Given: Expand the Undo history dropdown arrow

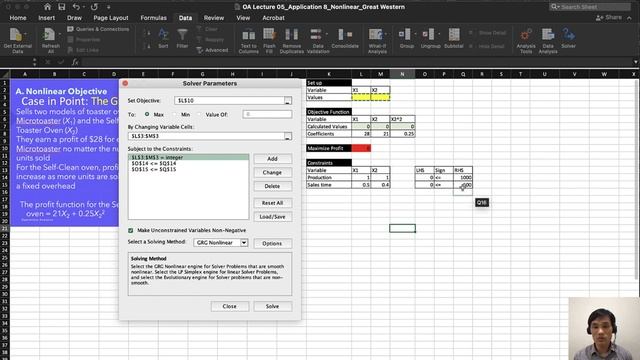Looking at the screenshot, I should point(84,7).
